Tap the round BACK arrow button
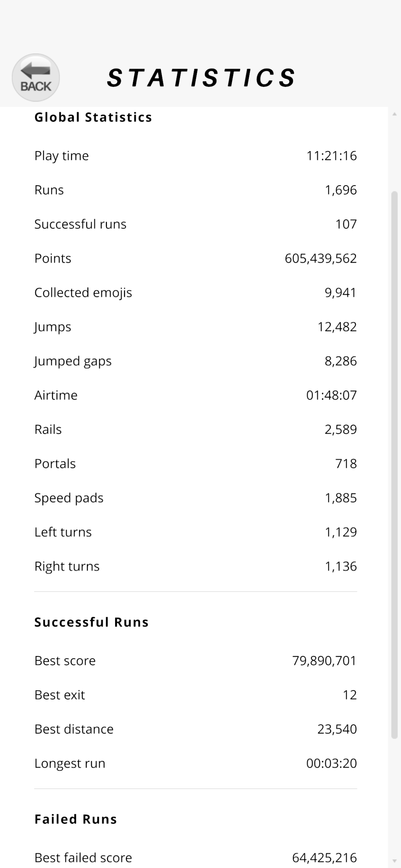This screenshot has width=401, height=868. point(36,78)
